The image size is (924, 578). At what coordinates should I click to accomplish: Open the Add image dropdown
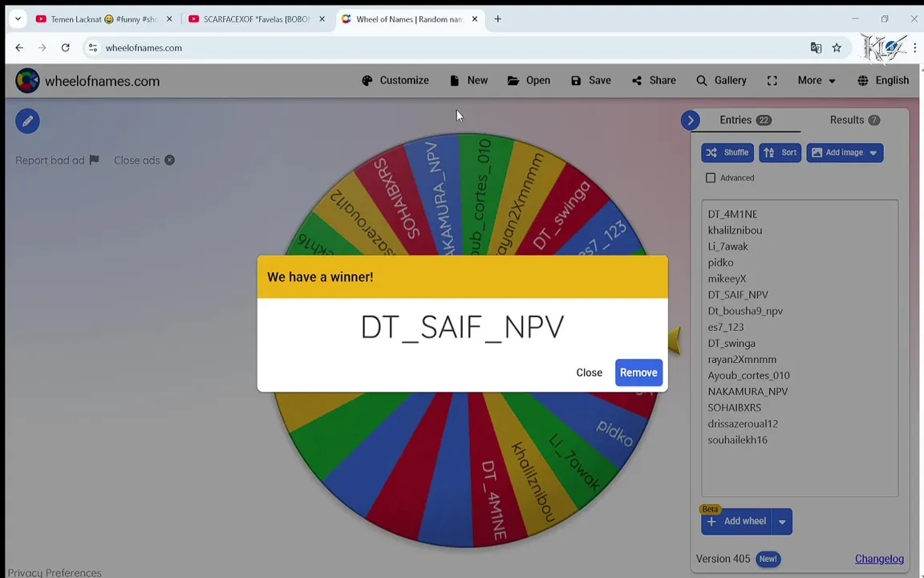(x=845, y=153)
